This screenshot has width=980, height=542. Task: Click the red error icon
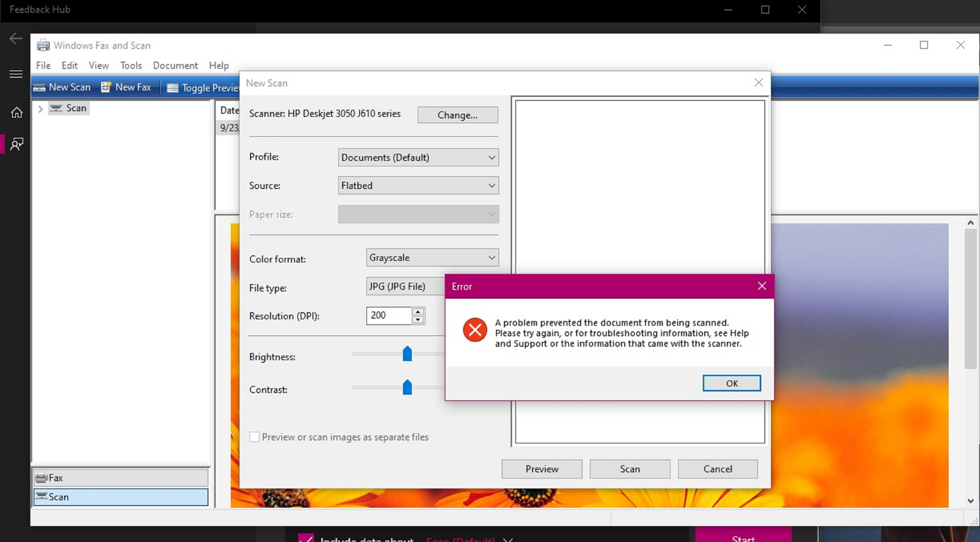click(x=475, y=329)
